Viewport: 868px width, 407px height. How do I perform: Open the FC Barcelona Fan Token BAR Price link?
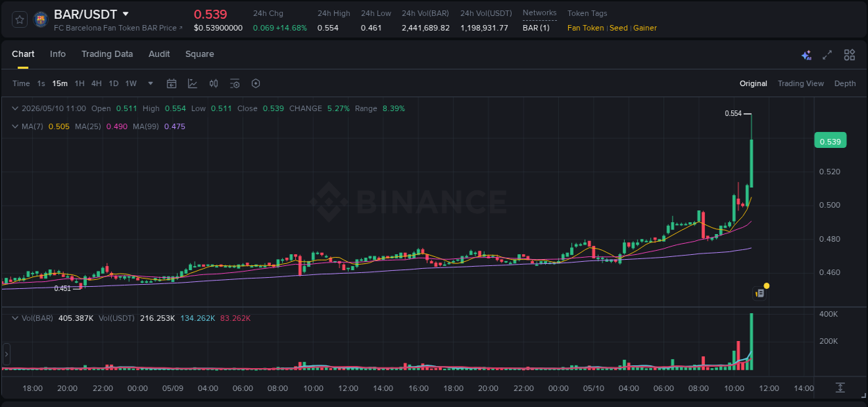[x=118, y=28]
